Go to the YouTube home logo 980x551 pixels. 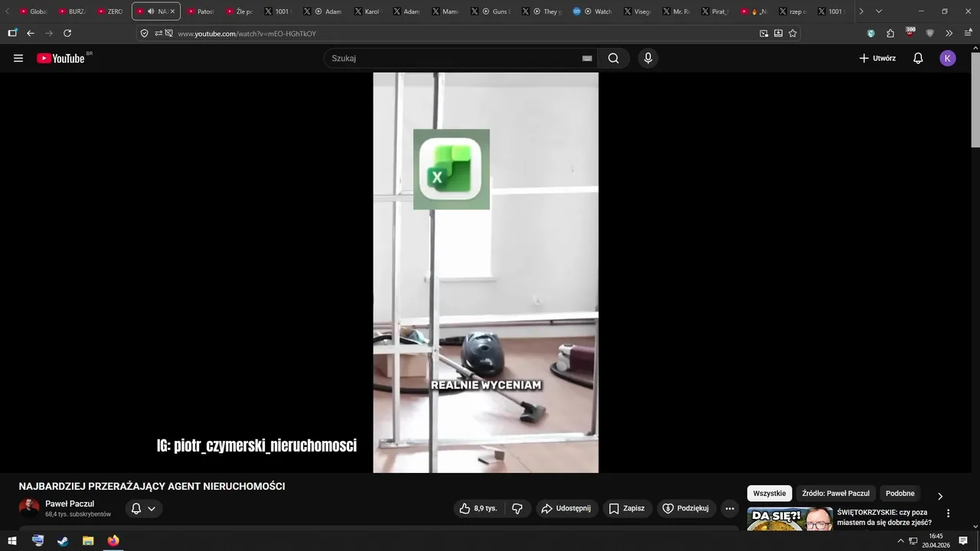click(60, 58)
